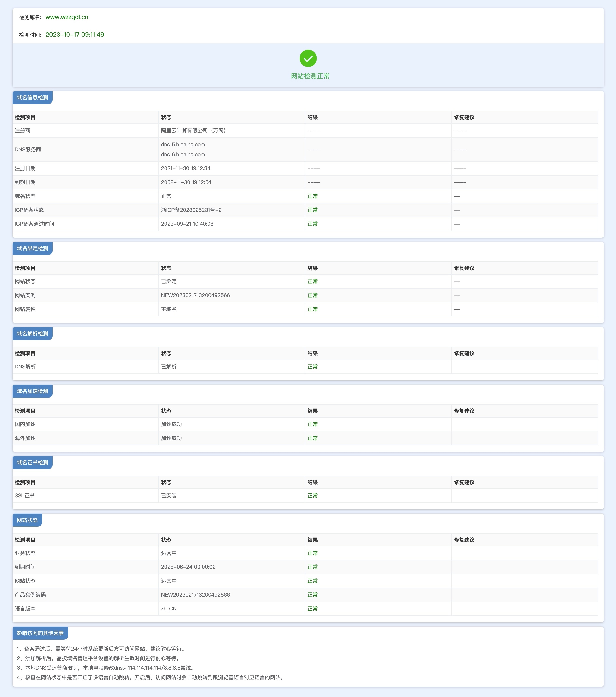
Task: Click the ICP备案状态 row label
Action: [x=29, y=210]
